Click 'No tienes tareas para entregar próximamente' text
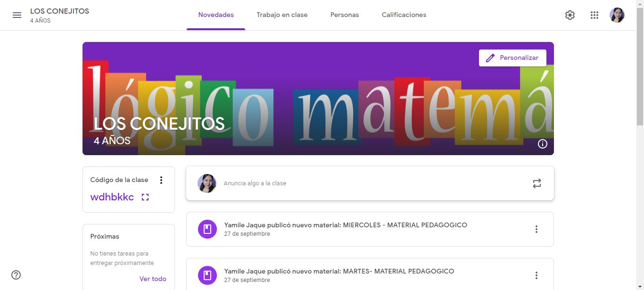Image resolution: width=644 pixels, height=290 pixels. click(x=122, y=258)
